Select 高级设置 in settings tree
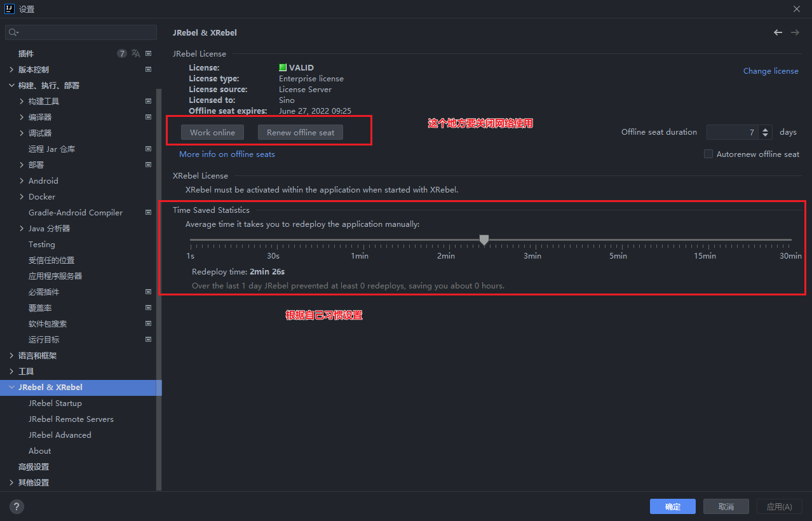This screenshot has height=521, width=812. coord(34,466)
